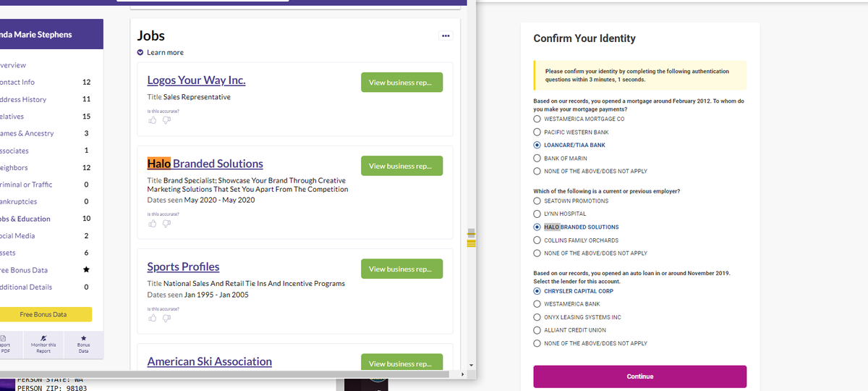
Task: Click the Jobs section heading
Action: pyautogui.click(x=151, y=35)
